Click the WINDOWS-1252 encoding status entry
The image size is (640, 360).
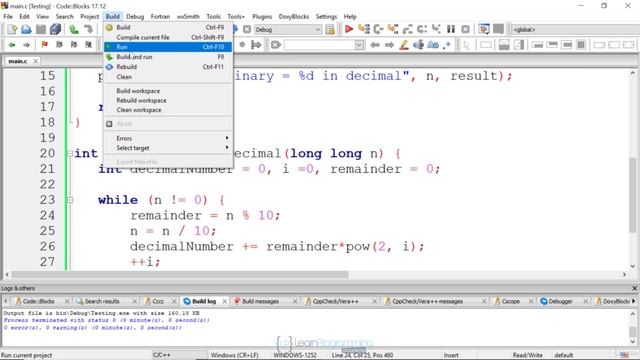(295, 355)
